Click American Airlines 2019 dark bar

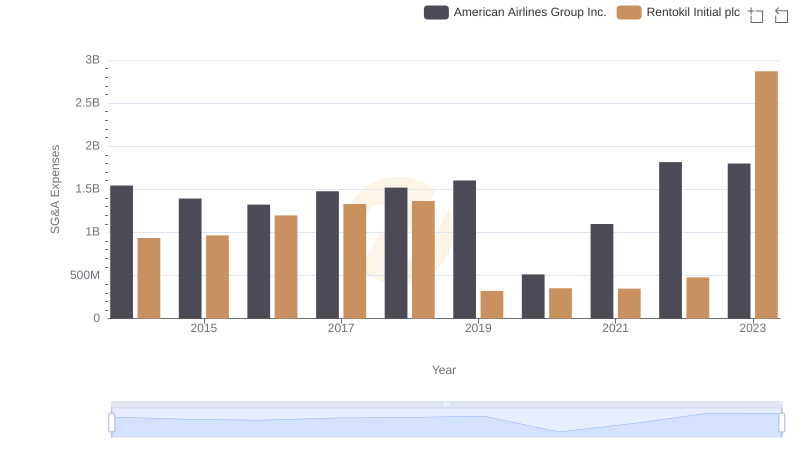coord(465,249)
